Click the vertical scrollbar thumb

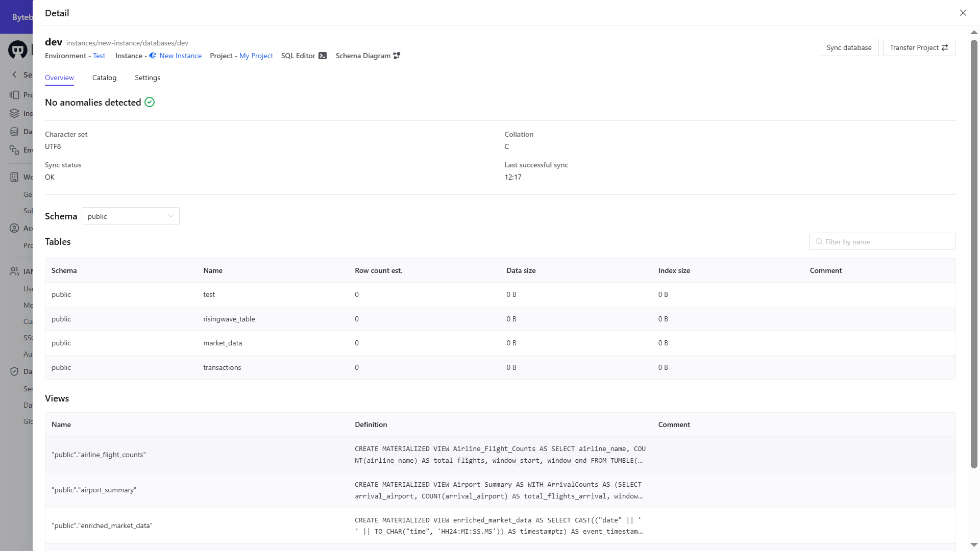(x=974, y=255)
